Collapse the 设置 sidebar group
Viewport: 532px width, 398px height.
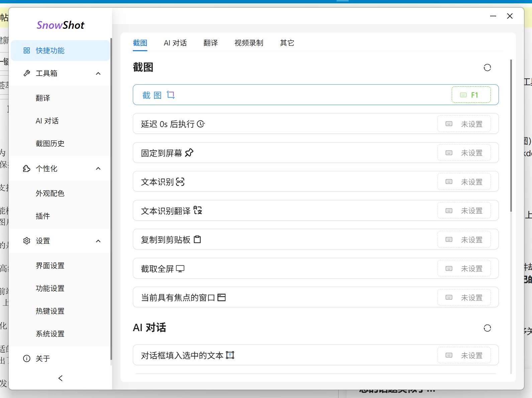pyautogui.click(x=98, y=241)
